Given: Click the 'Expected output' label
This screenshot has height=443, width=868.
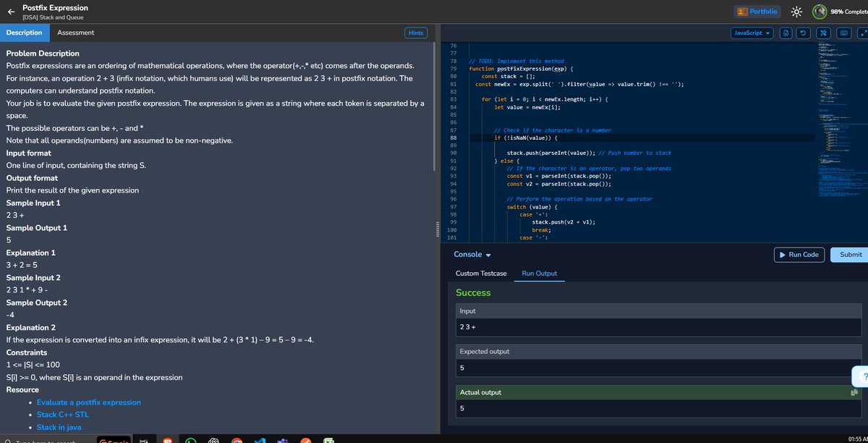Looking at the screenshot, I should (485, 352).
